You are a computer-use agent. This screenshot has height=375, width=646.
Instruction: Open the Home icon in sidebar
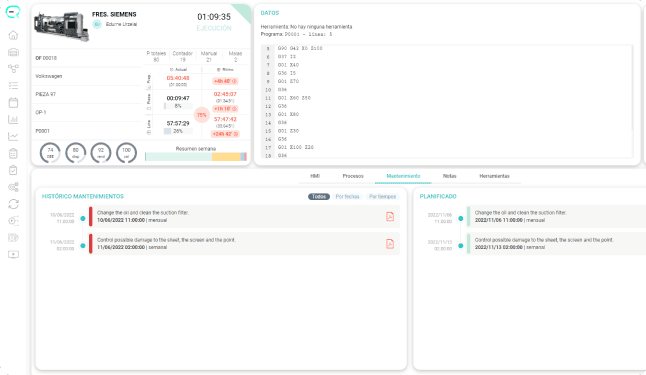[13, 35]
